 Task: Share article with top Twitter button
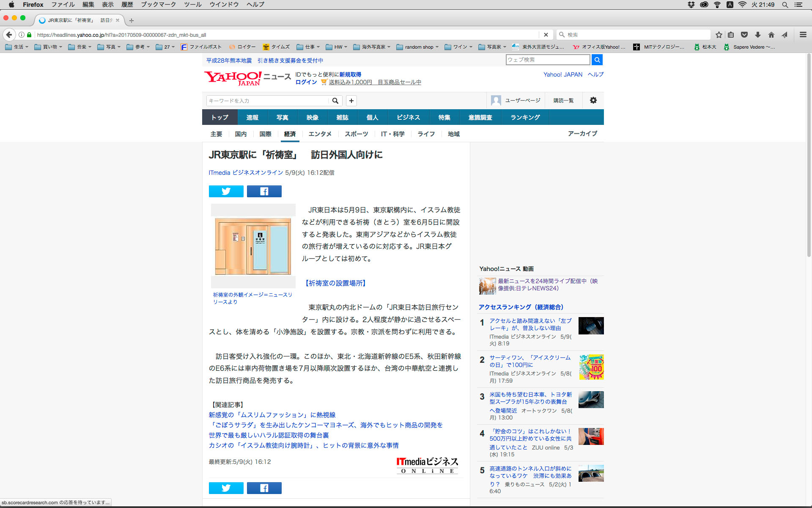226,191
